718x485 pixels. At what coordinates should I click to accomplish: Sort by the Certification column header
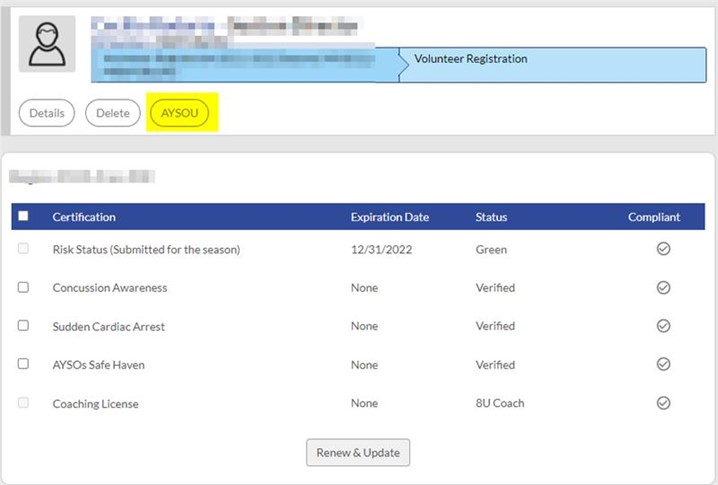coord(84,217)
